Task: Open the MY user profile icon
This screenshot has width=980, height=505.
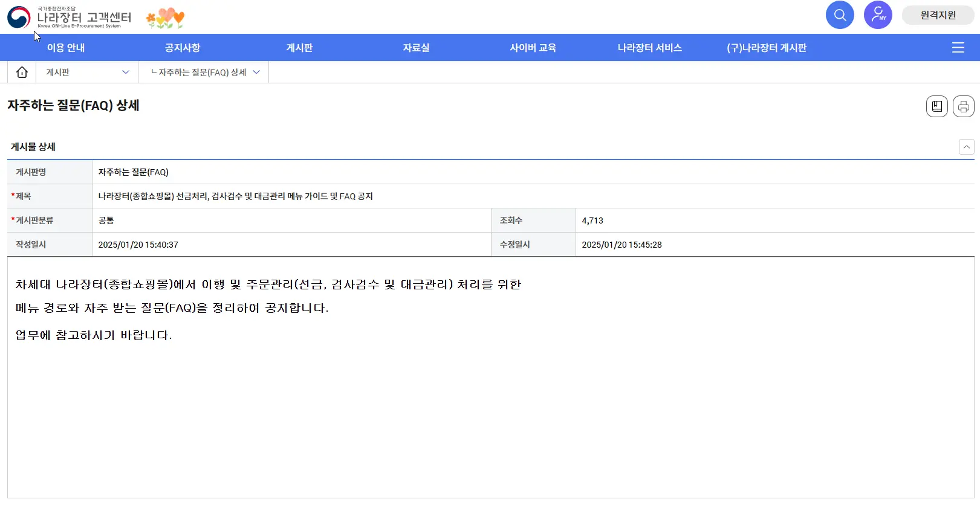Action: (878, 15)
